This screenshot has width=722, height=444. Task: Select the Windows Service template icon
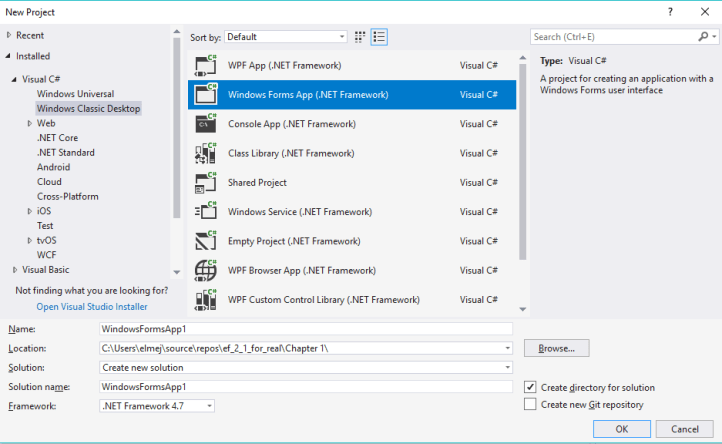205,212
